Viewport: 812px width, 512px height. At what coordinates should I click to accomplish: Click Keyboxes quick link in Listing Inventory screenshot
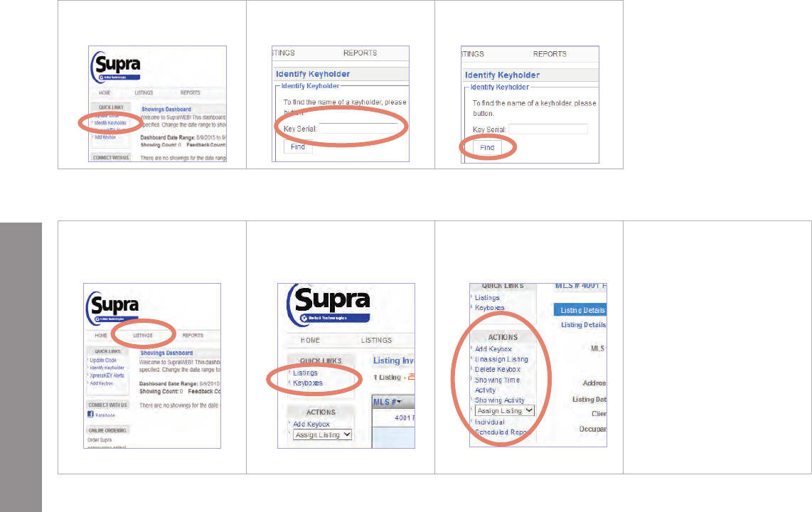(308, 383)
